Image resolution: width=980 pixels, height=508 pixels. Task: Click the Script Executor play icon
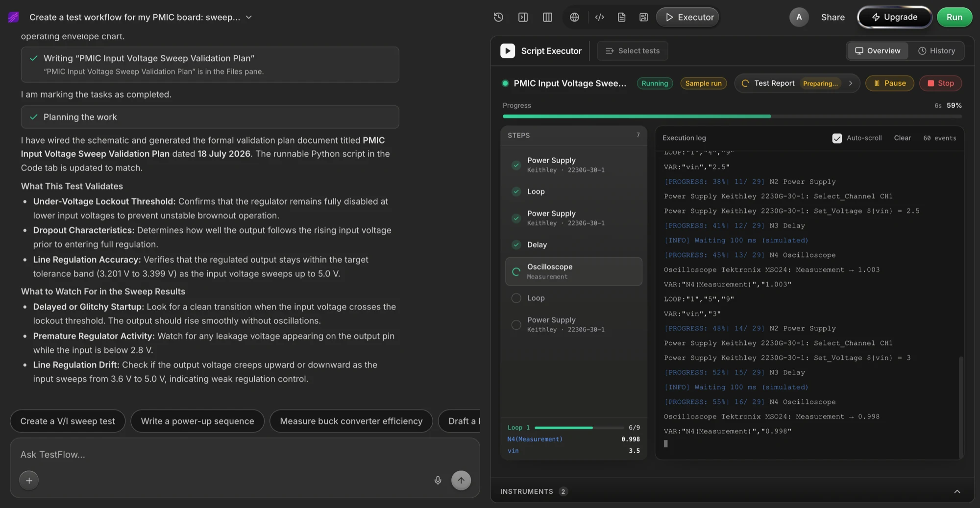(508, 51)
